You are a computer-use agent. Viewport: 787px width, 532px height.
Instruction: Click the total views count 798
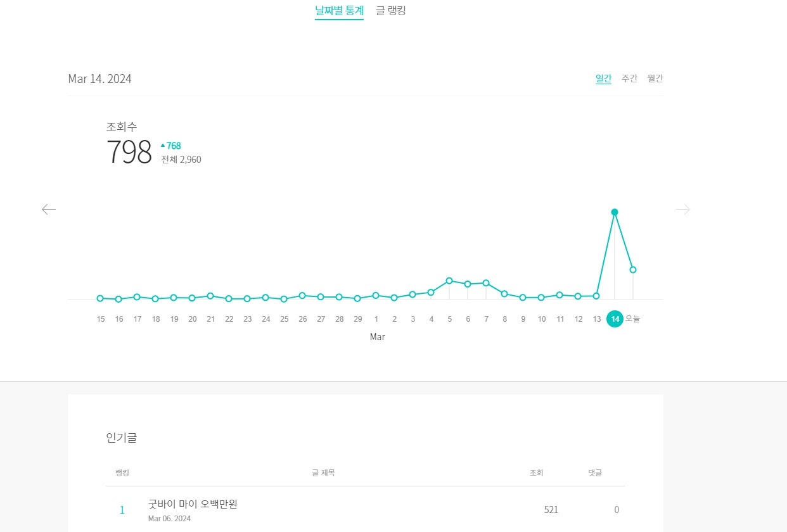click(x=129, y=153)
